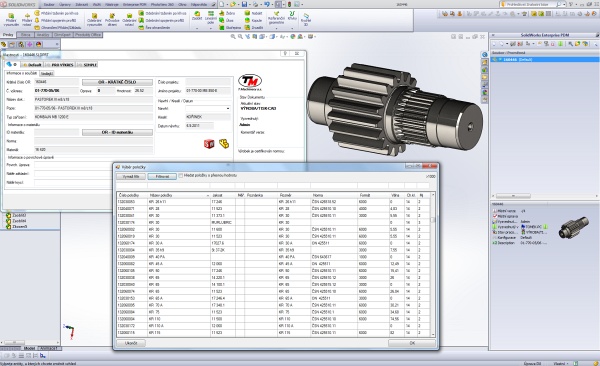Select the Přidání vysunutím extrude tool
The width and height of the screenshot is (600, 366).
tap(11, 20)
